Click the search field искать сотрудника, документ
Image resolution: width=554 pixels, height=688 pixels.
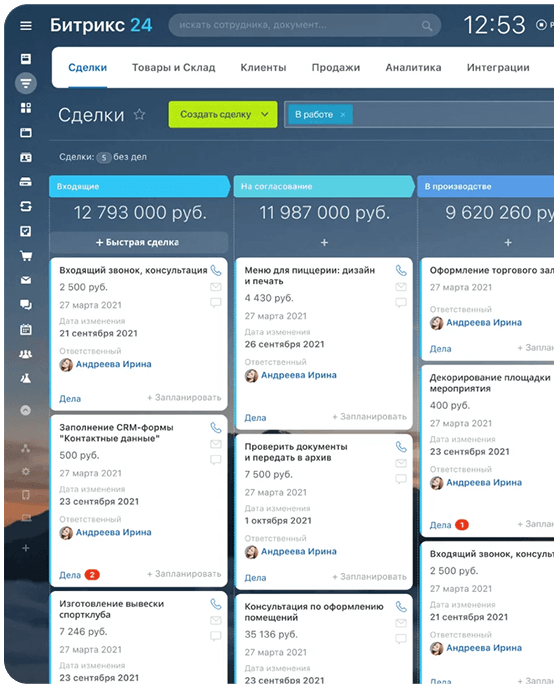point(304,25)
